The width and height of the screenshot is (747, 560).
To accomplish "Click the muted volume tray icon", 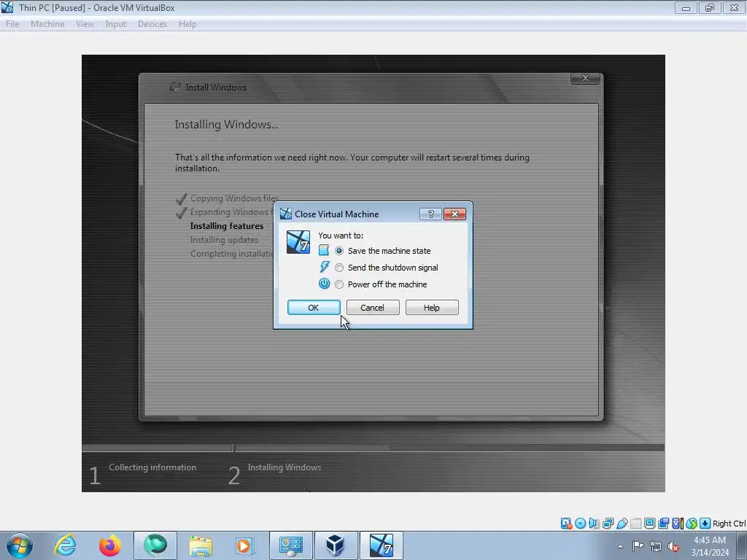I will [673, 546].
